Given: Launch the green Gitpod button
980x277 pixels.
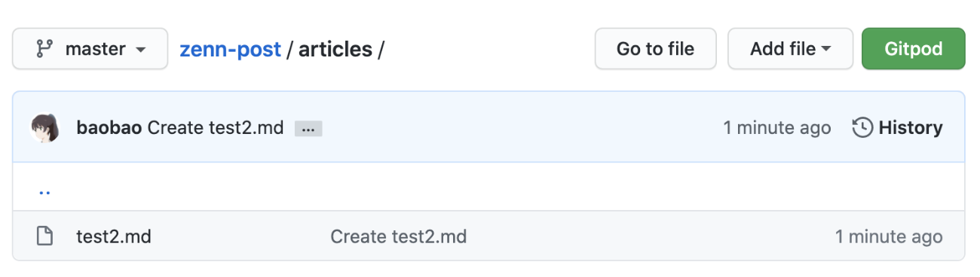Looking at the screenshot, I should click(x=913, y=49).
